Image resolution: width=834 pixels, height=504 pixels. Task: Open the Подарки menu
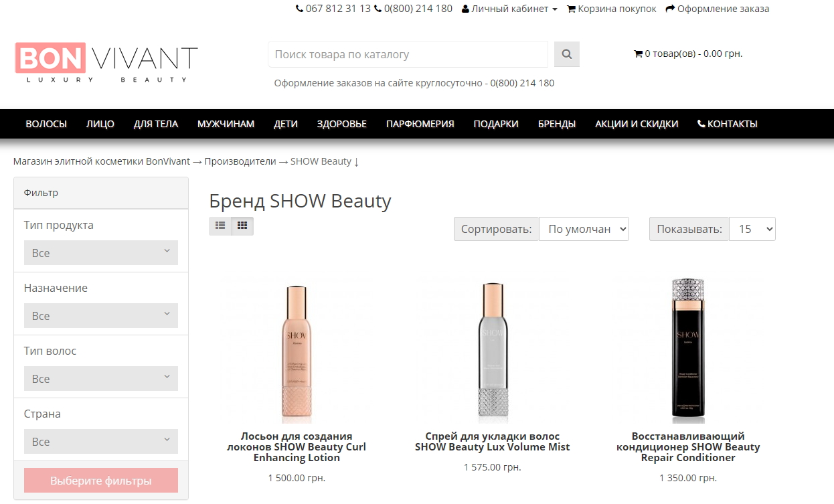[496, 124]
